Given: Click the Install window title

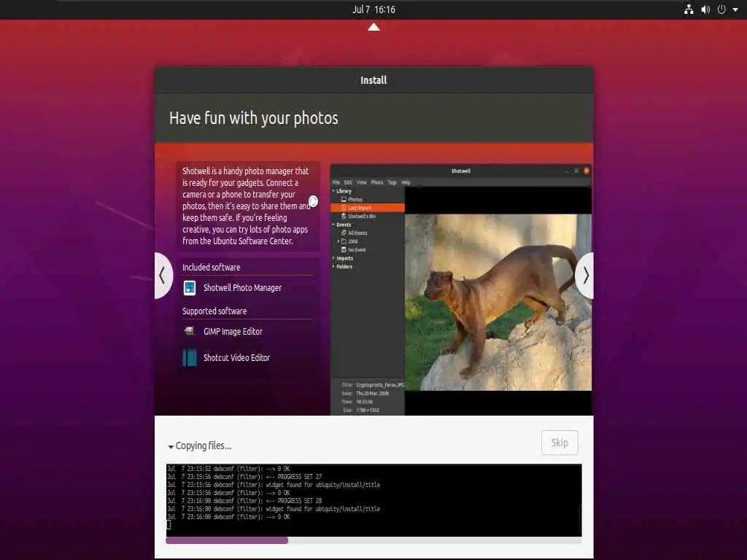Looking at the screenshot, I should click(x=373, y=80).
